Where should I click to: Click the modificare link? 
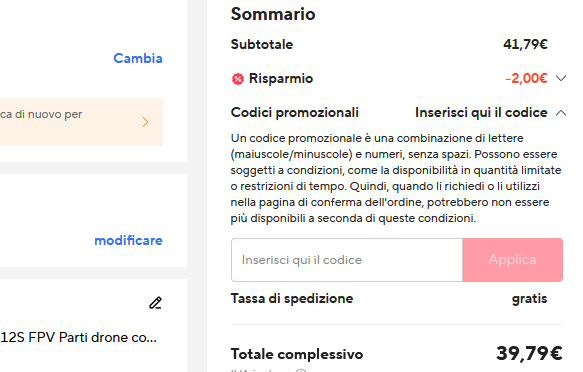(x=128, y=240)
